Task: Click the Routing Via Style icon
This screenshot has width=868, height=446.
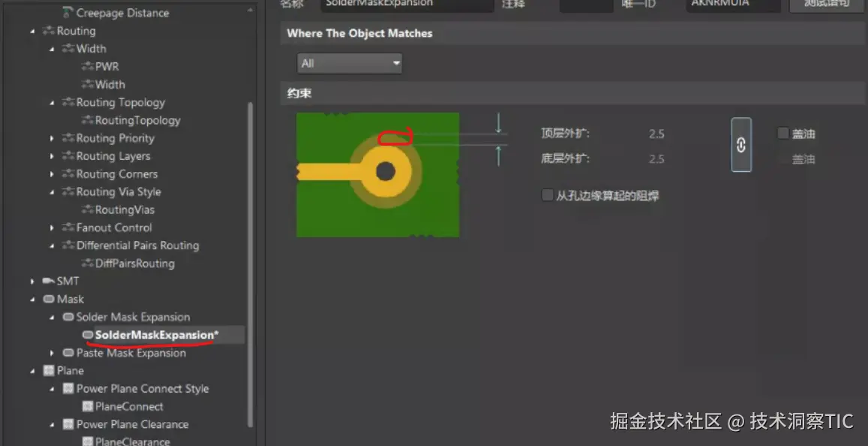Action: (x=68, y=191)
